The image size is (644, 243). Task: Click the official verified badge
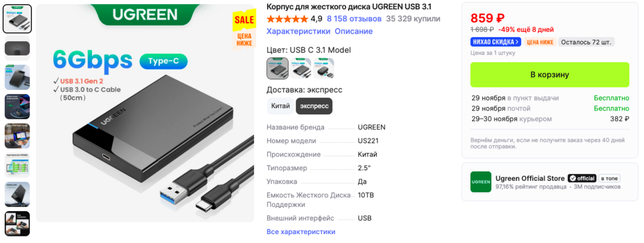582,179
